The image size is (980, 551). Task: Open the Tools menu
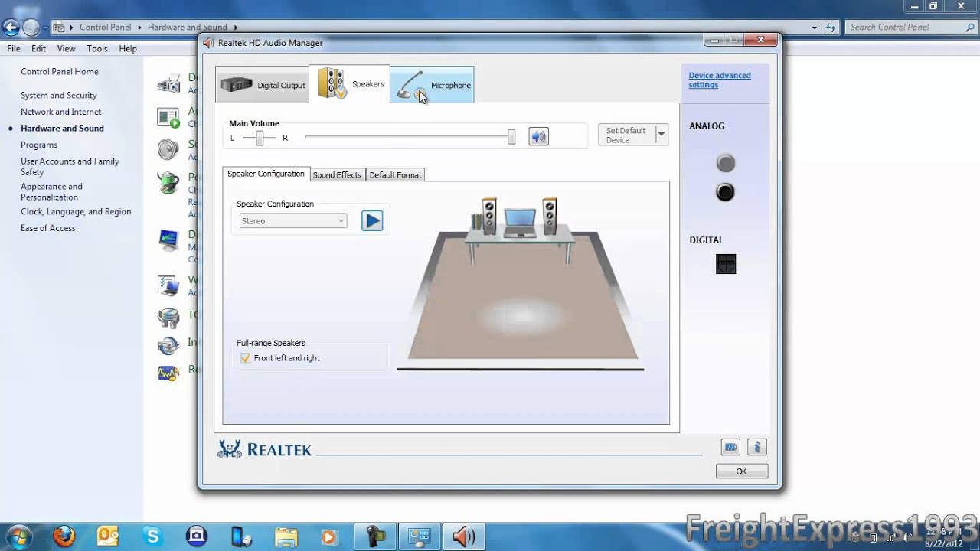tap(97, 48)
